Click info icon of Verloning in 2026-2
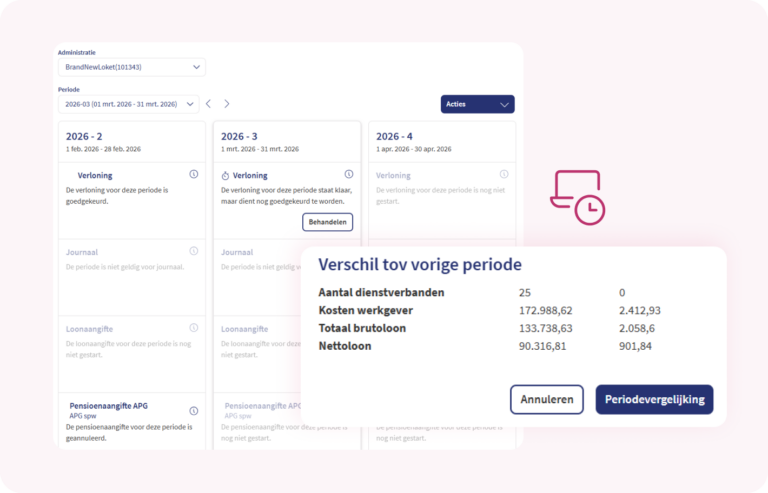 (194, 174)
